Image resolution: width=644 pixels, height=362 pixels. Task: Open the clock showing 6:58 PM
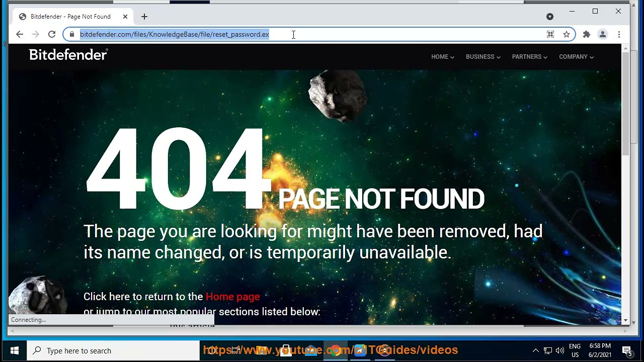(600, 350)
